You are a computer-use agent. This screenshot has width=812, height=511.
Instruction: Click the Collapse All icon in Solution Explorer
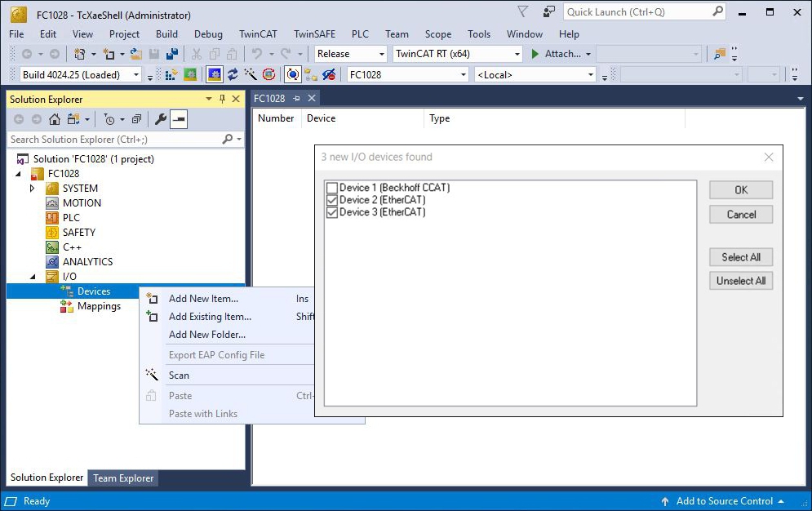(137, 120)
